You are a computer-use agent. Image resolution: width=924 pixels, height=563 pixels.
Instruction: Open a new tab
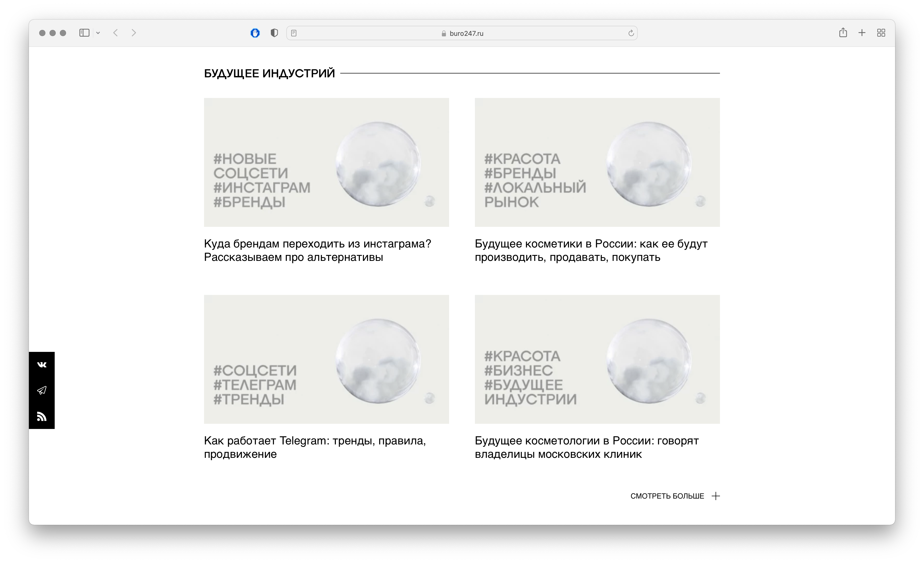pyautogui.click(x=862, y=33)
